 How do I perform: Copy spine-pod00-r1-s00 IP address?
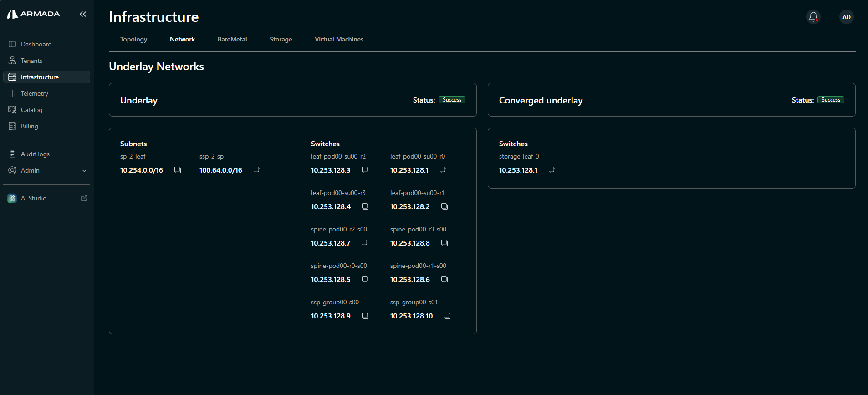444,279
